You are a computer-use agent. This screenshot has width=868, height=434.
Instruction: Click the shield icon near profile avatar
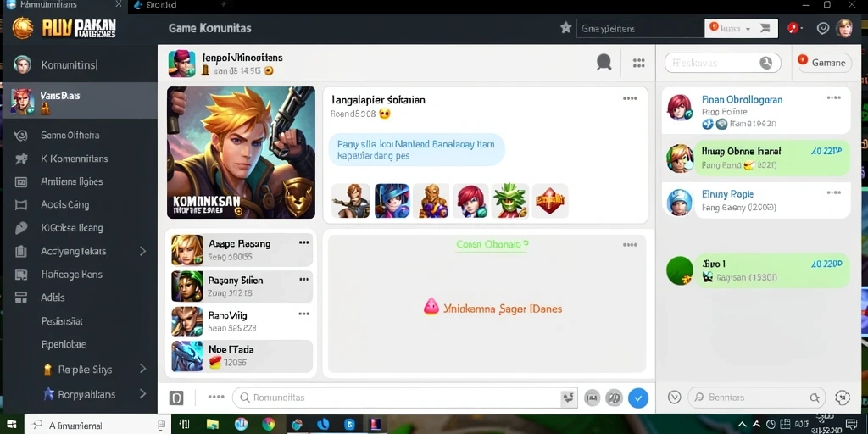pyautogui.click(x=823, y=28)
